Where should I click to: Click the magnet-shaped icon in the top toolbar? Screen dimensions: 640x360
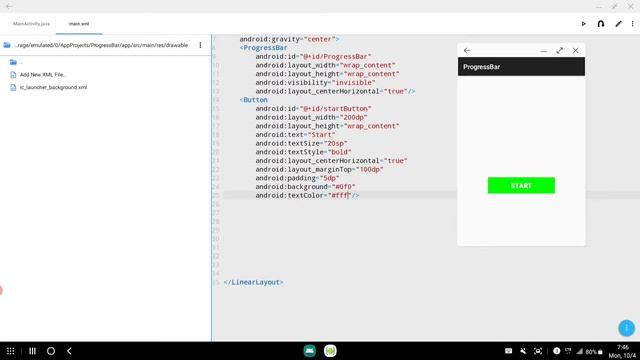point(601,24)
